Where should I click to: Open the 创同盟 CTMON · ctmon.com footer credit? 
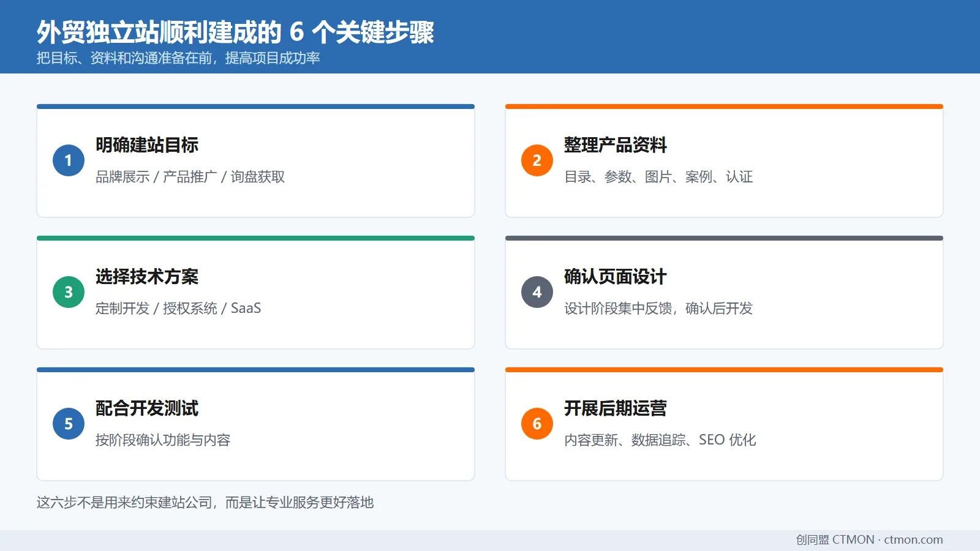[869, 540]
